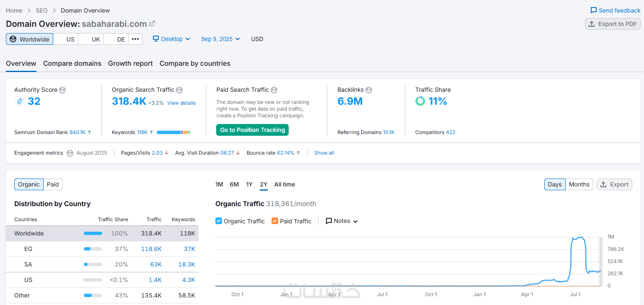Switch the chart view to Months

pyautogui.click(x=579, y=184)
